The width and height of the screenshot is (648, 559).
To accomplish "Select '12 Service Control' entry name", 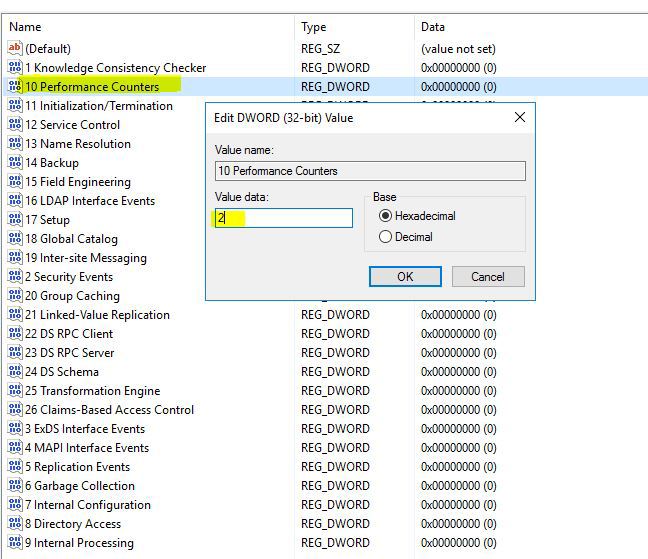I will [72, 125].
